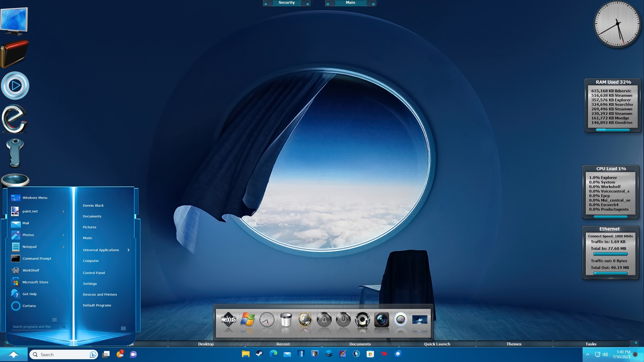The image size is (644, 362).
Task: Click the system volume tray icon
Action: 605,354
